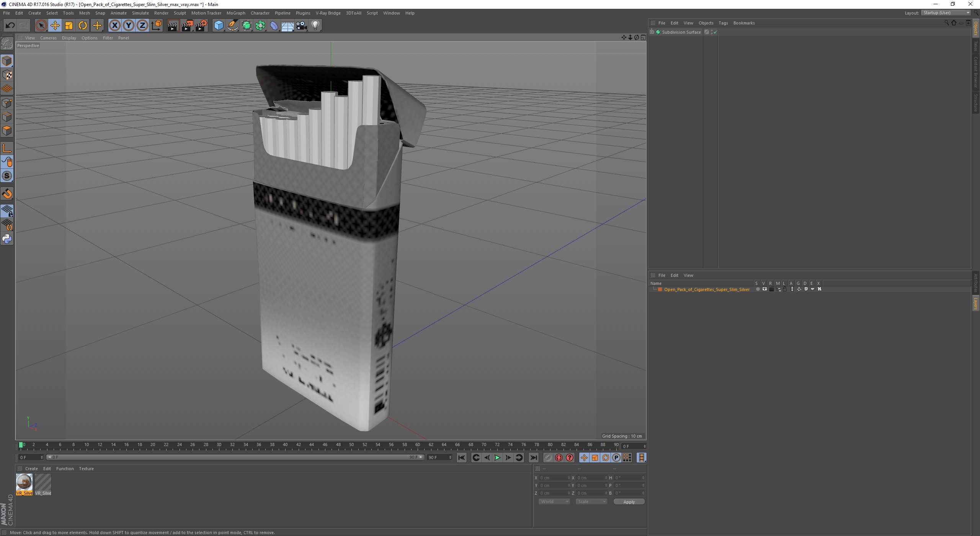
Task: Expand the Subdivision Surface tree item
Action: pos(652,32)
